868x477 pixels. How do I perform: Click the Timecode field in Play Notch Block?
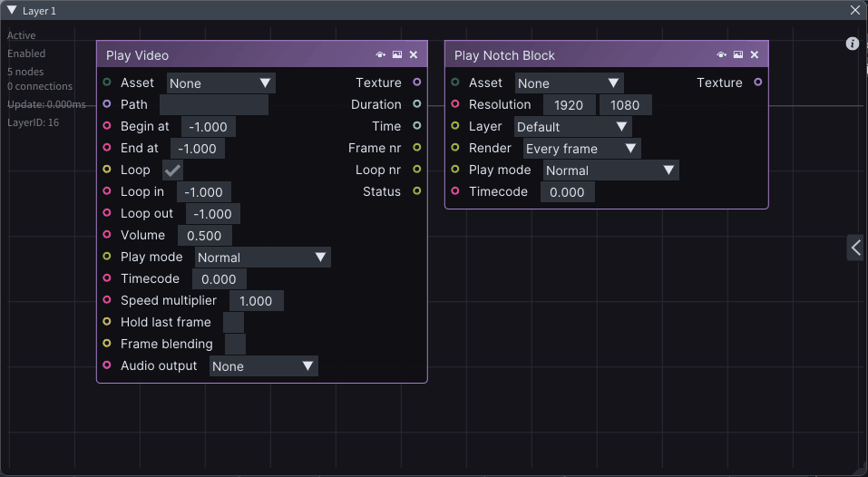(x=568, y=192)
